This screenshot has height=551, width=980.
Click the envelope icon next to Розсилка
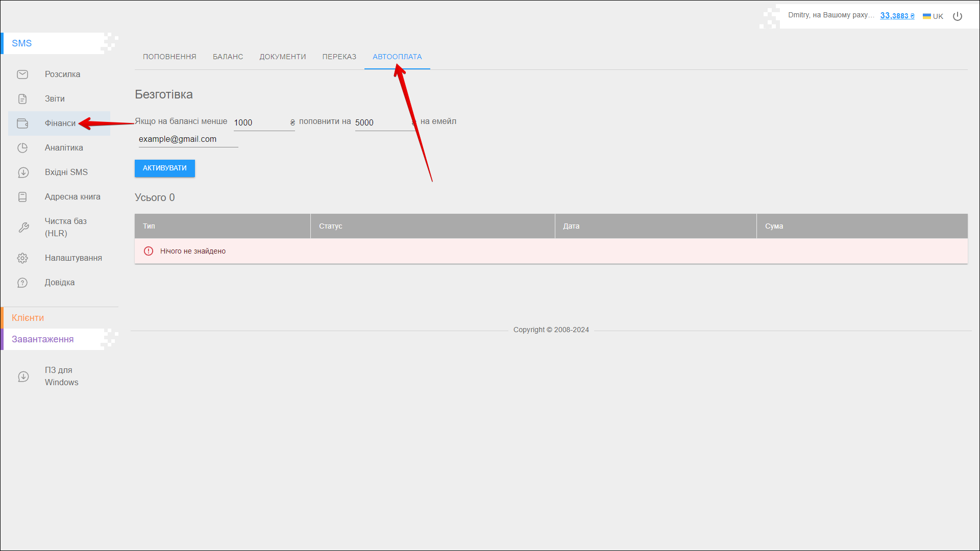22,74
